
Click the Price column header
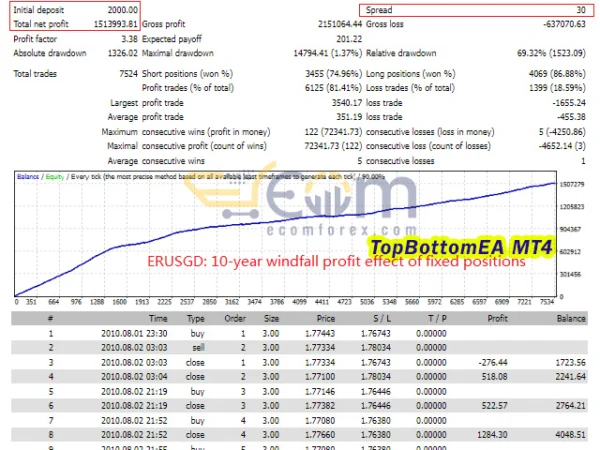tap(326, 318)
